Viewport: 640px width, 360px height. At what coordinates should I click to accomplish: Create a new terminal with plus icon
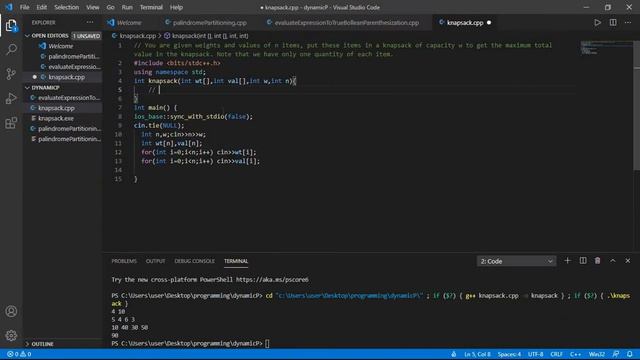567,261
